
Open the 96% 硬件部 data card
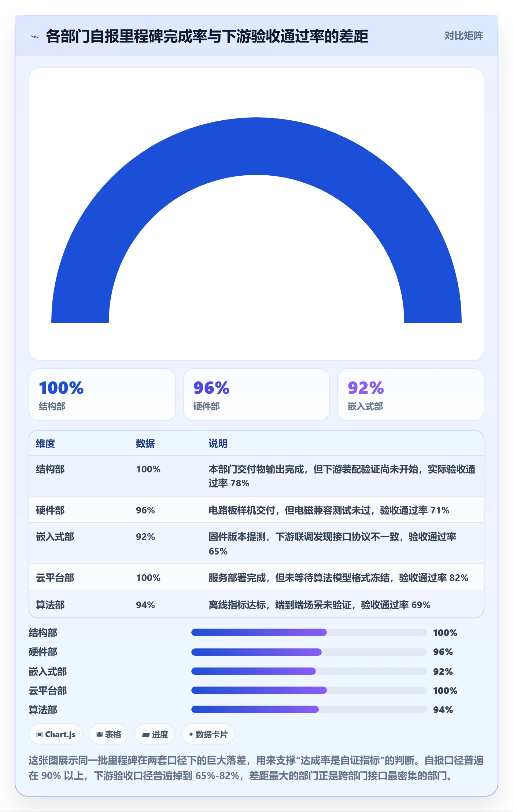point(256,395)
